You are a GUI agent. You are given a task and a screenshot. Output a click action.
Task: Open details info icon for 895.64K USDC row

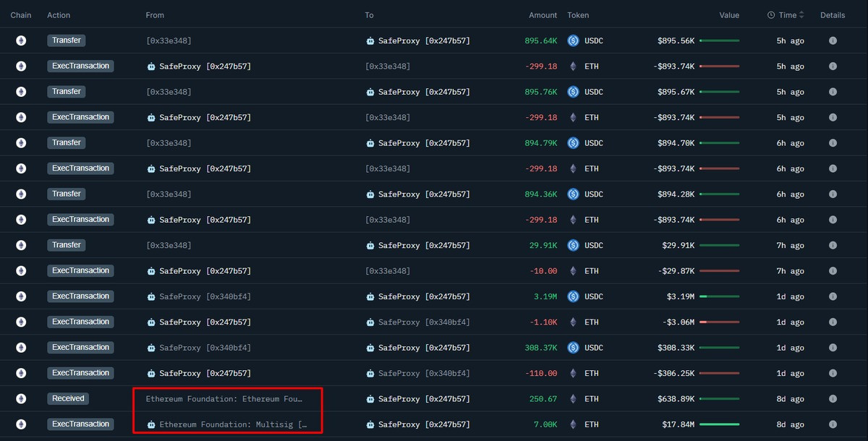click(x=833, y=40)
